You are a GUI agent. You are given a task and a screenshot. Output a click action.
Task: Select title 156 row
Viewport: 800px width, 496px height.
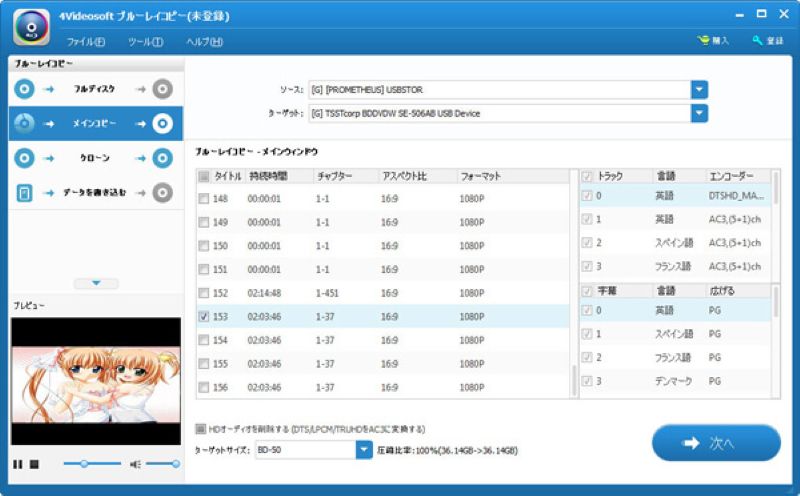383,387
